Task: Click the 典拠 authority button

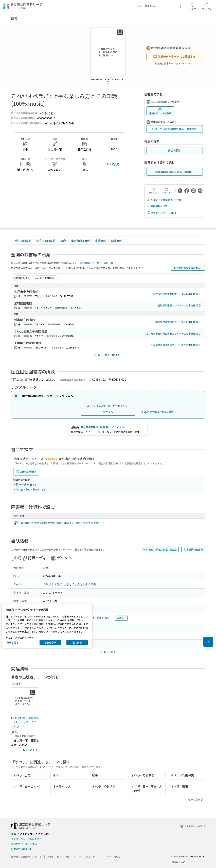Action: [x=121, y=618]
